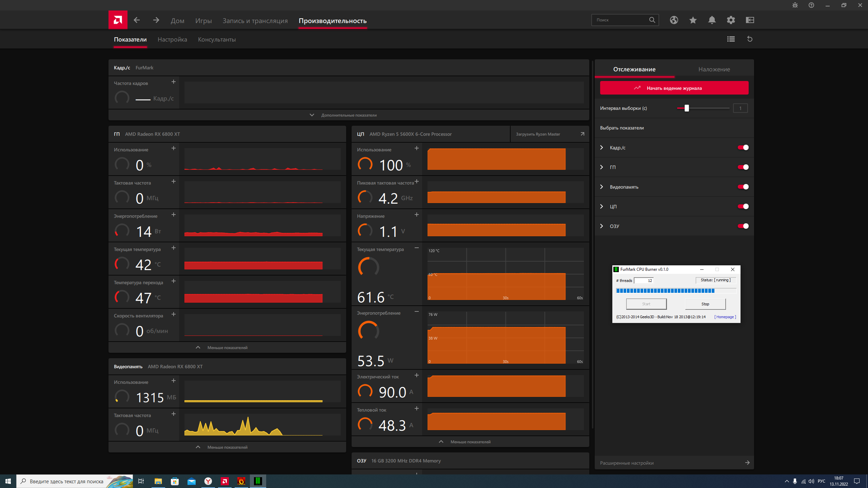Screen dimensions: 868x488
Task: Open notifications bell icon
Action: coord(712,20)
